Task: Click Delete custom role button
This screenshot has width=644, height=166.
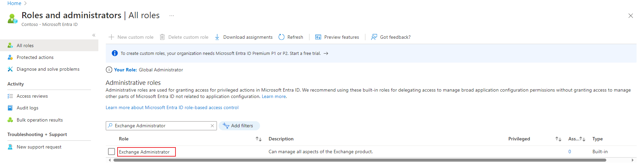Action: [x=184, y=37]
